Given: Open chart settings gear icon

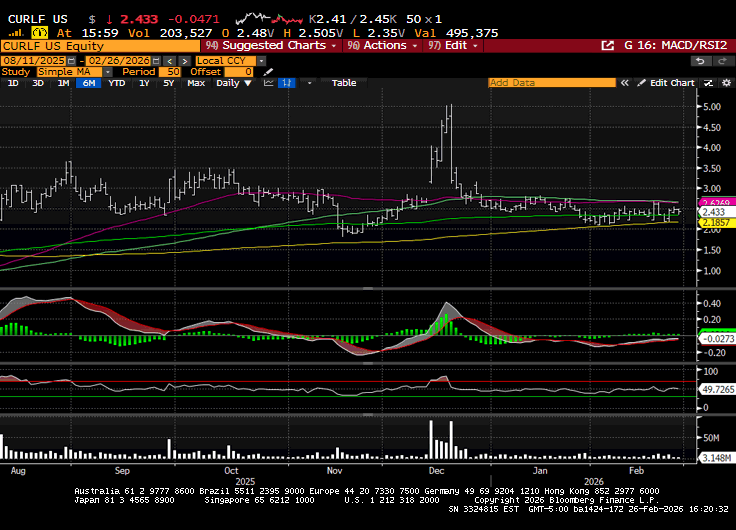Looking at the screenshot, I should (726, 83).
